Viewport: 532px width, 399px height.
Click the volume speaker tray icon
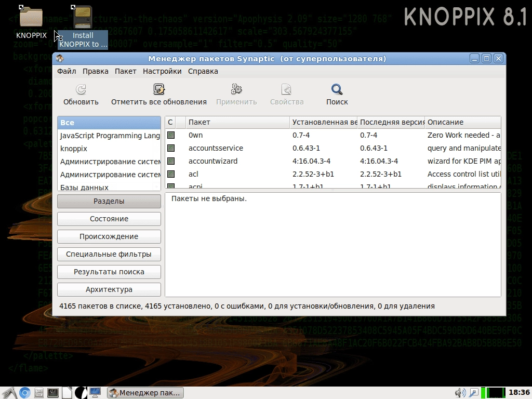coord(460,393)
